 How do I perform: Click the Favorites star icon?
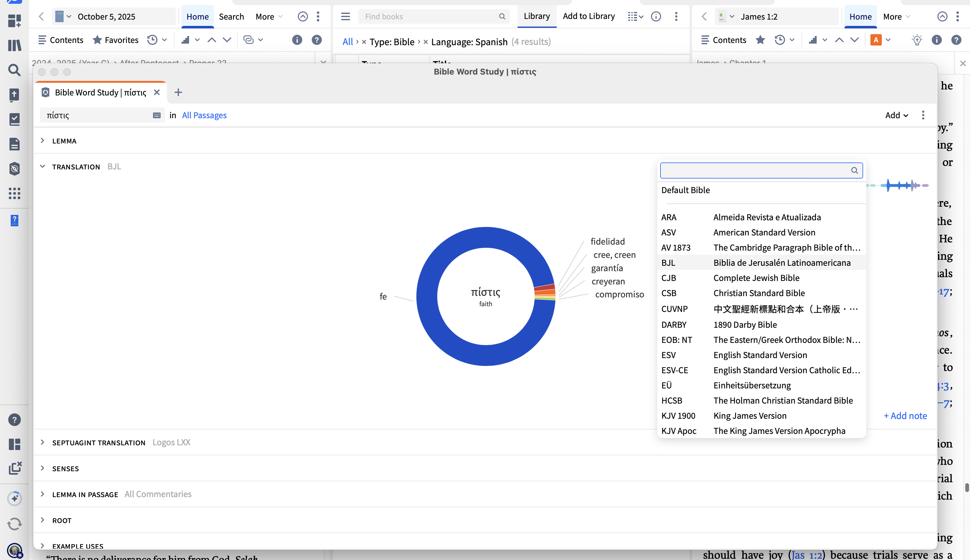97,40
